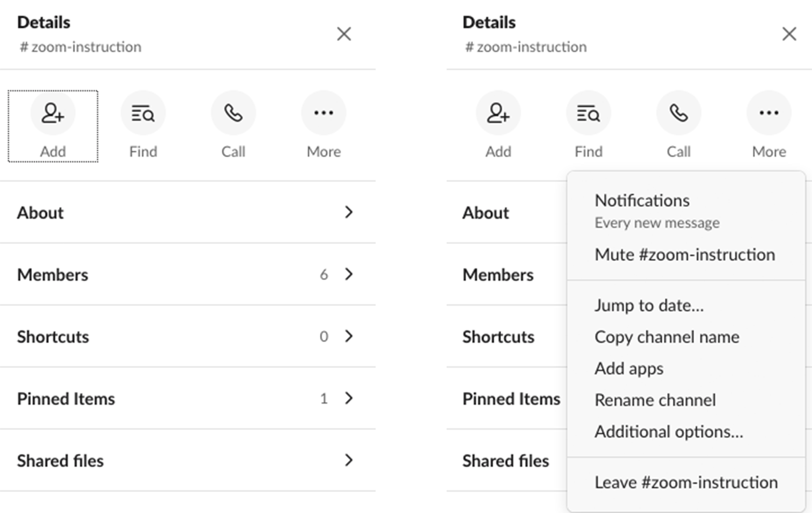Select Mute #zoom-instruction menu item

point(686,255)
